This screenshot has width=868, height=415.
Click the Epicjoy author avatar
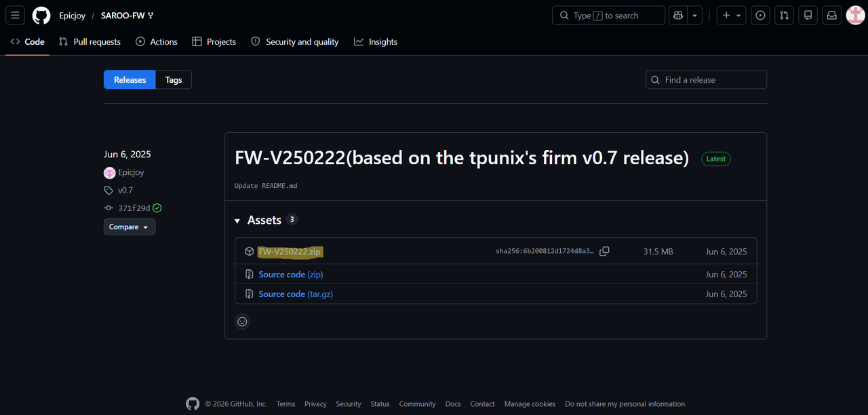tap(109, 172)
